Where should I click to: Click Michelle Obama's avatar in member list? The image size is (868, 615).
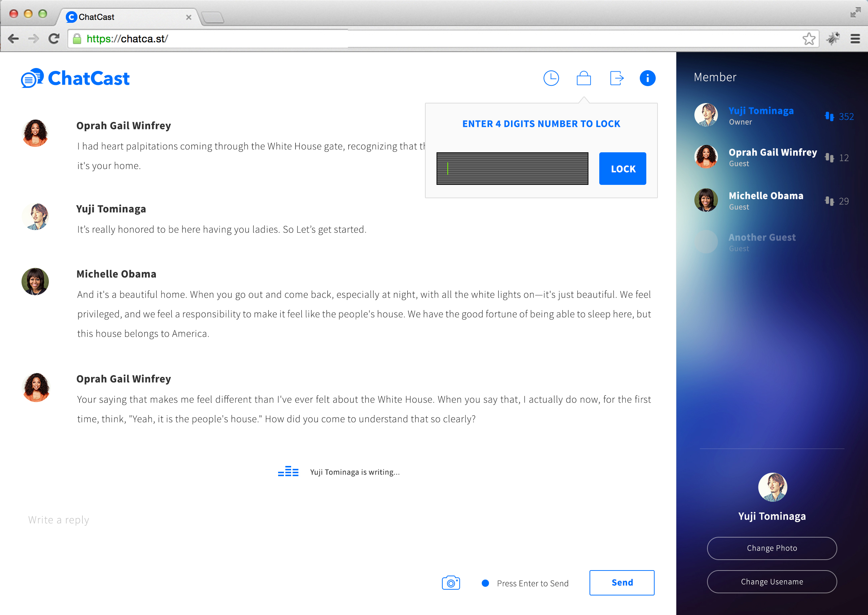[x=706, y=200]
